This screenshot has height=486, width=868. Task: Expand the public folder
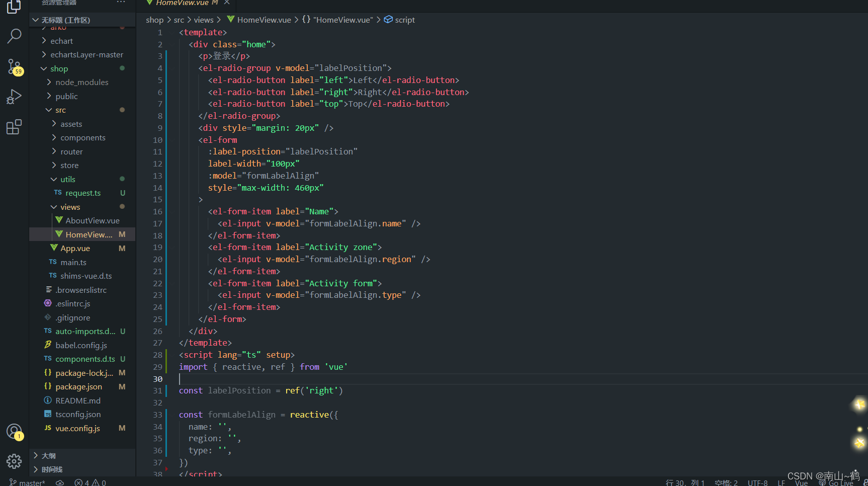49,96
